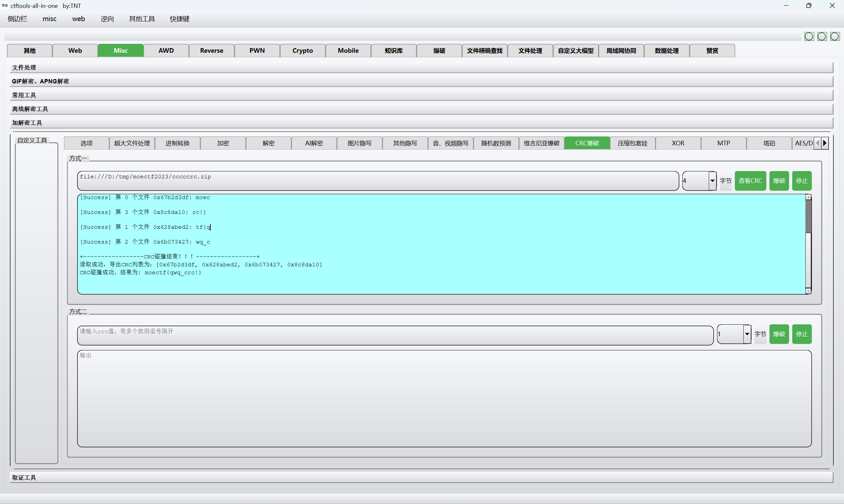
Task: Click the scrollbar down arrow in 方式一
Action: (x=808, y=291)
